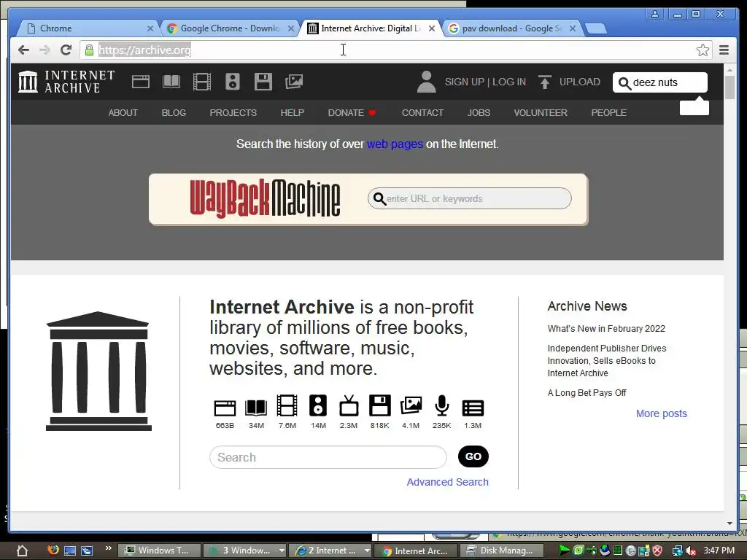Close the Internet Archive tab

[x=432, y=28]
